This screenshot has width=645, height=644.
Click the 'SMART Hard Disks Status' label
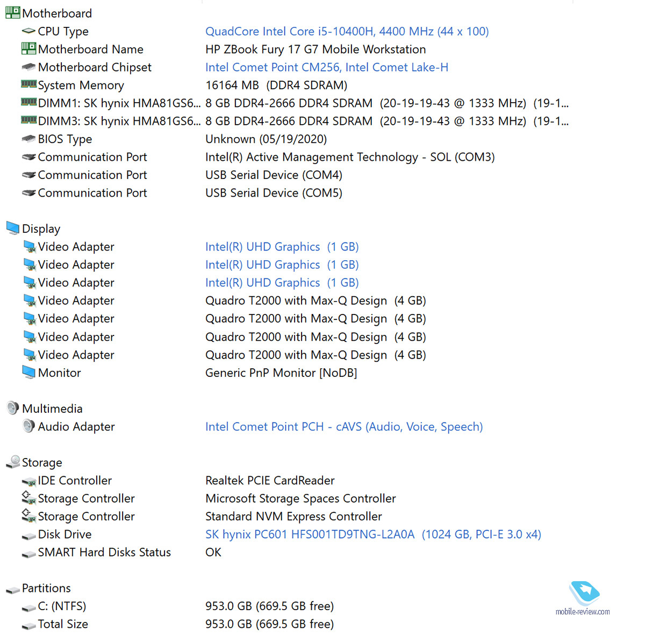[x=104, y=553]
